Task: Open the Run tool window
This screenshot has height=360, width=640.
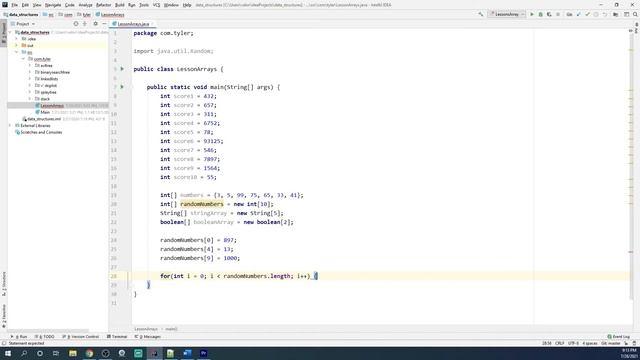Action: (x=19, y=337)
